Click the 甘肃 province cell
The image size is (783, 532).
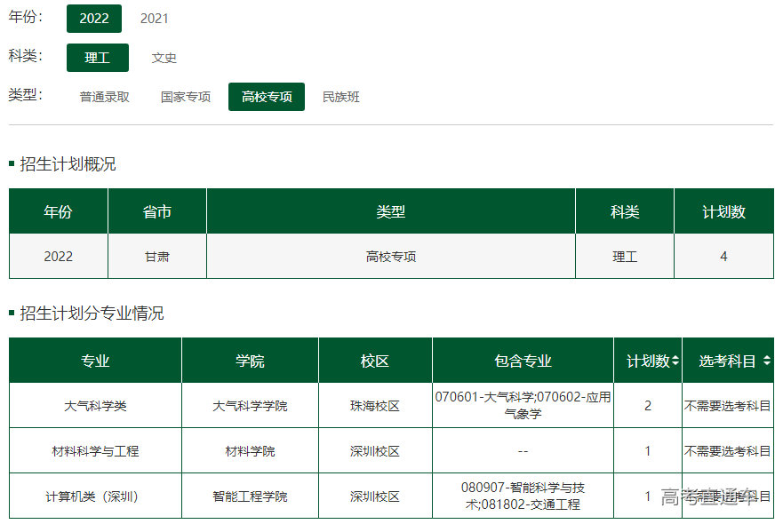pos(157,257)
